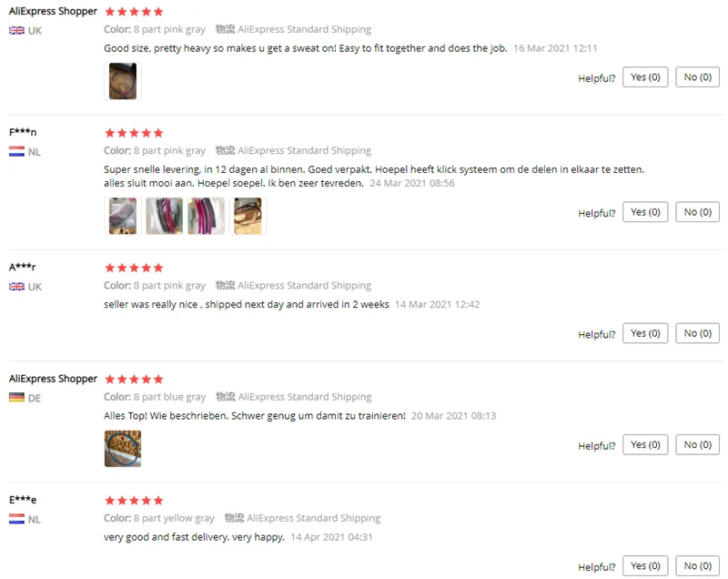728x579 pixels.
Task: Click the star rating on E***e's review
Action: click(x=134, y=501)
